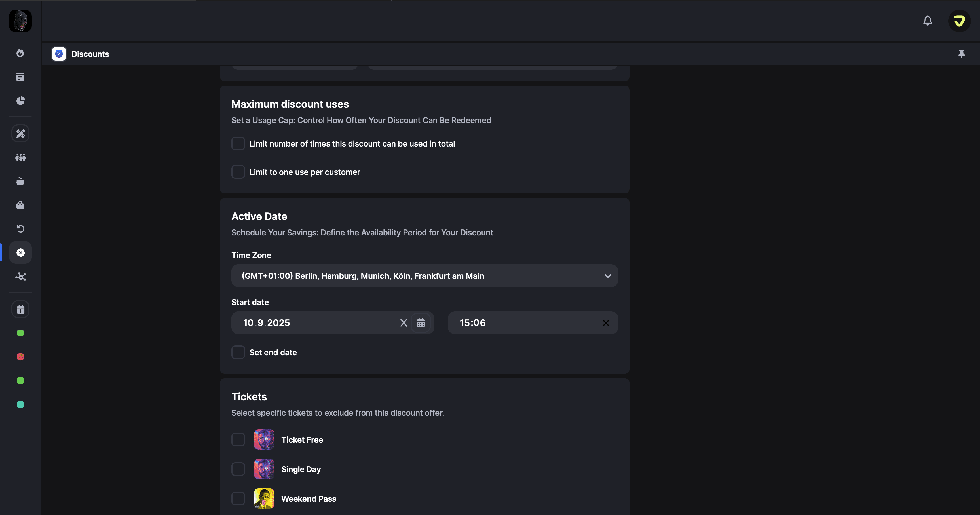The width and height of the screenshot is (980, 515).
Task: Enable limit on total discount uses
Action: (238, 144)
